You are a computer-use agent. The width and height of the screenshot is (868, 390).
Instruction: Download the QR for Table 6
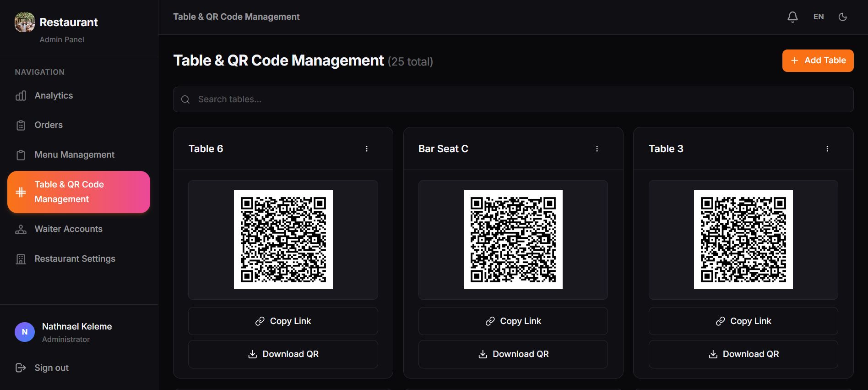(283, 354)
